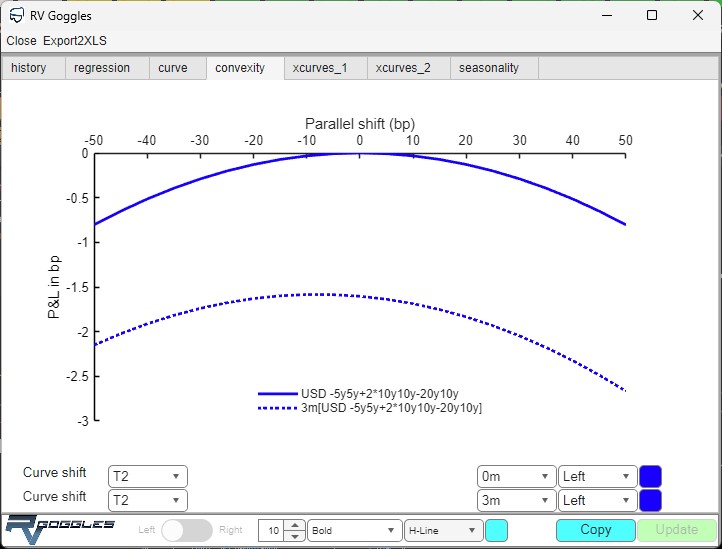Expand the 0m horizon dropdown
Screen dimensions: 722x549
[x=517, y=476]
